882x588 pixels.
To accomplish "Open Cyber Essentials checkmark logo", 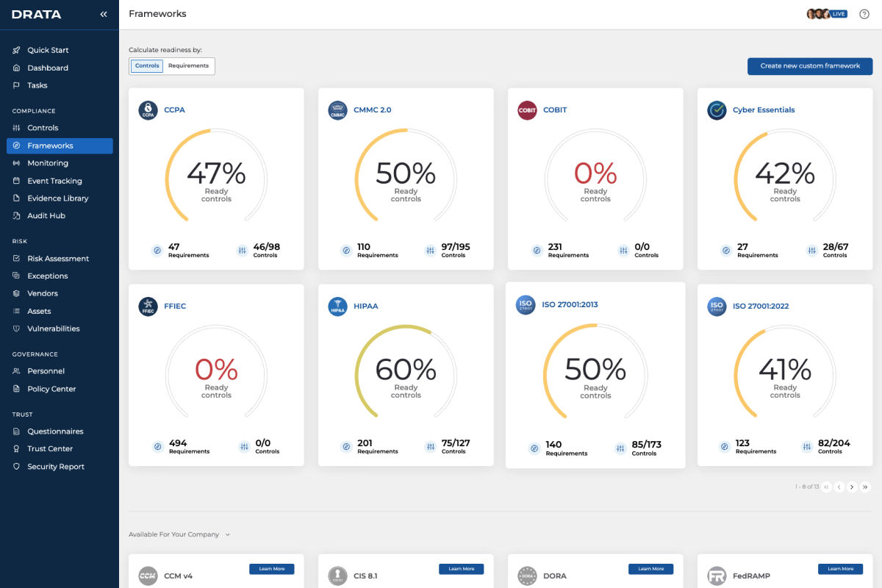I will pos(717,110).
